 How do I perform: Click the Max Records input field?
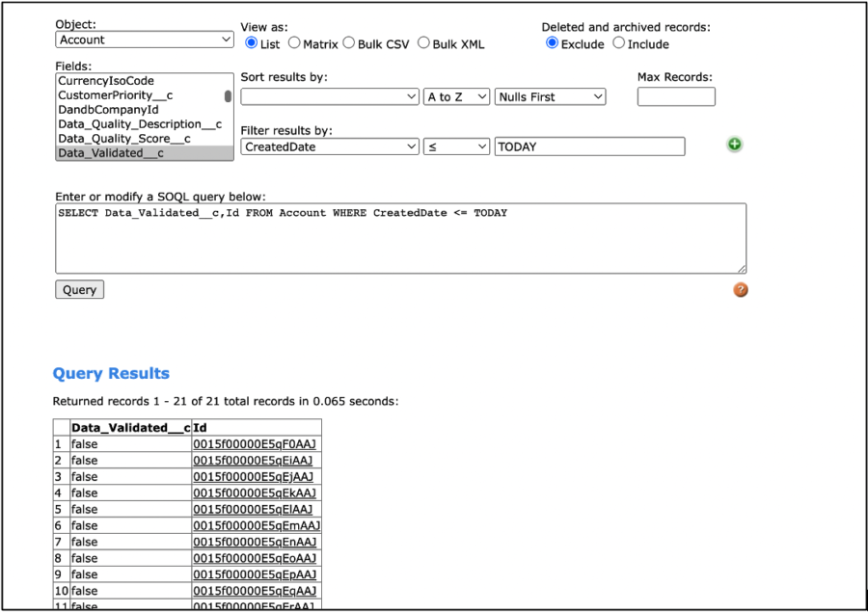tap(675, 96)
